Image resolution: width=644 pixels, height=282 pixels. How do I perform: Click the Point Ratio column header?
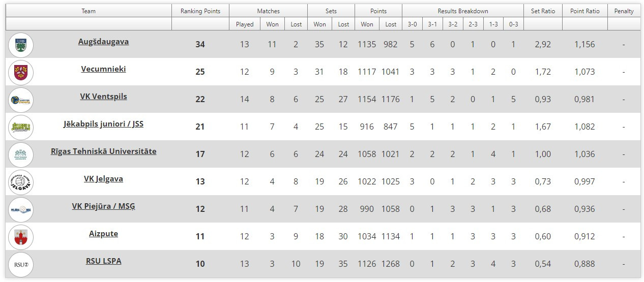584,11
